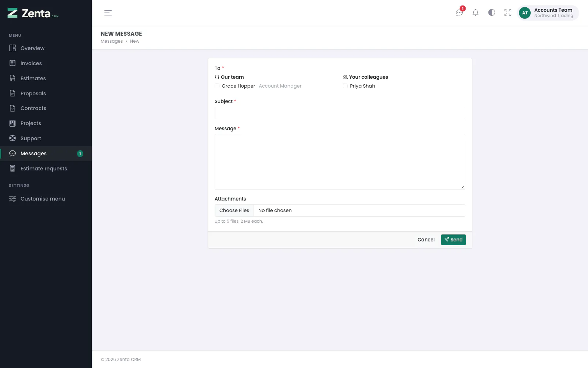Open Accounts Team user menu
Image resolution: width=588 pixels, height=368 pixels.
pyautogui.click(x=548, y=13)
